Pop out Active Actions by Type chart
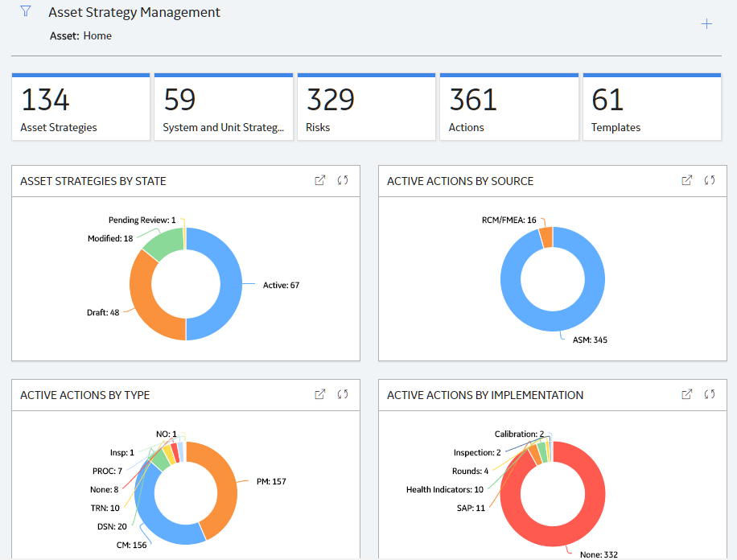The width and height of the screenshot is (737, 560). 319,394
